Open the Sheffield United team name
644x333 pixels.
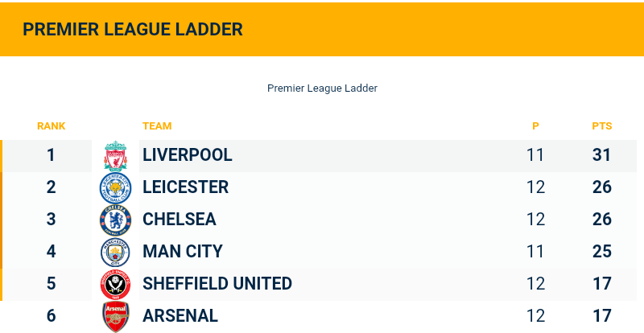[x=217, y=284]
